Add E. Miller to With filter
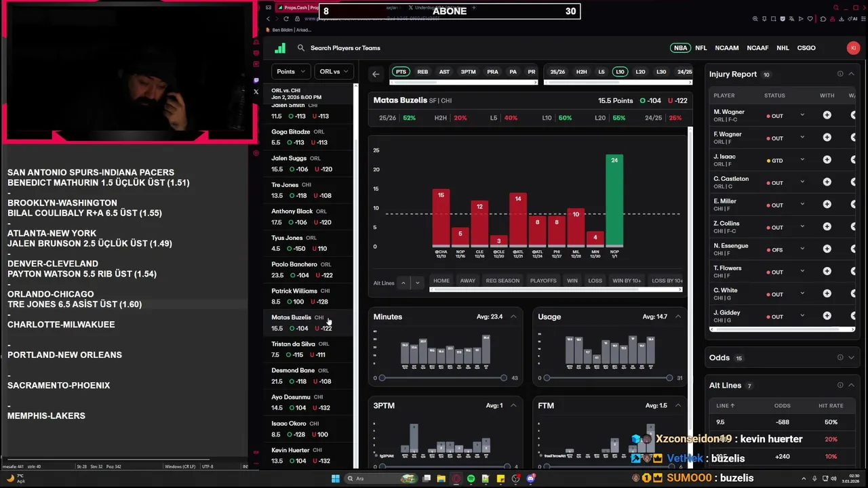The width and height of the screenshot is (868, 488). click(827, 205)
